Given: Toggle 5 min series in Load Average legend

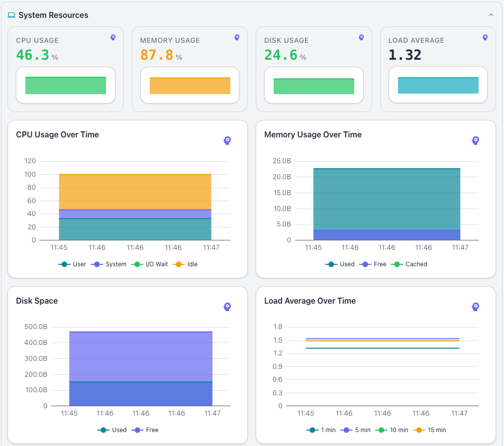Looking at the screenshot, I should pos(355,430).
